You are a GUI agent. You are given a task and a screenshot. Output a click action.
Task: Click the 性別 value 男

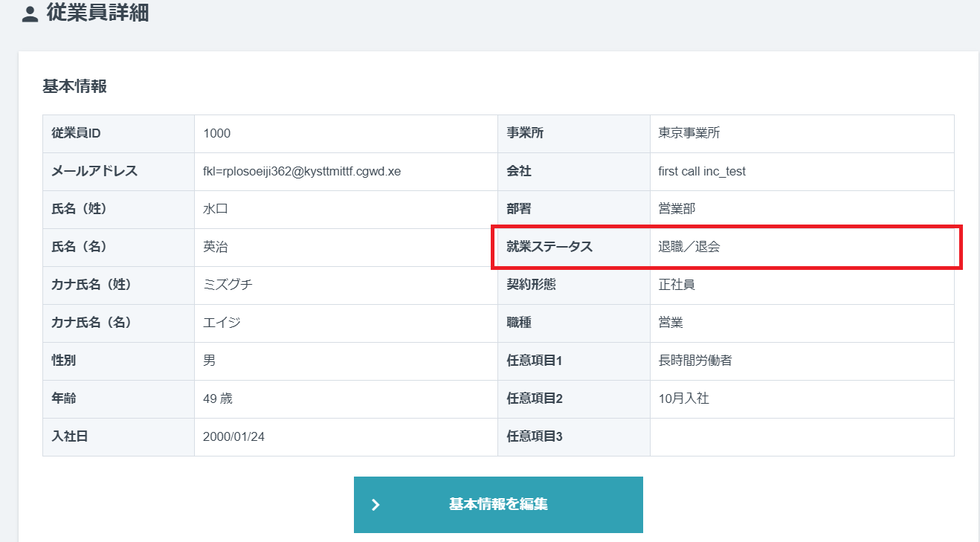207,361
